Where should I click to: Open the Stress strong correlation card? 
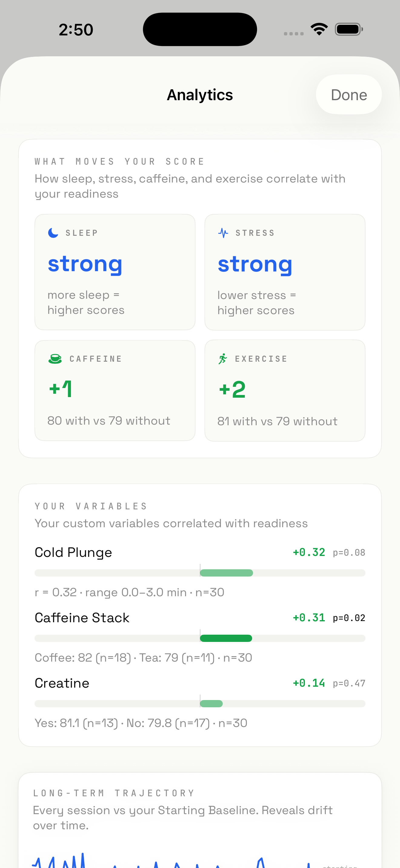pos(285,272)
